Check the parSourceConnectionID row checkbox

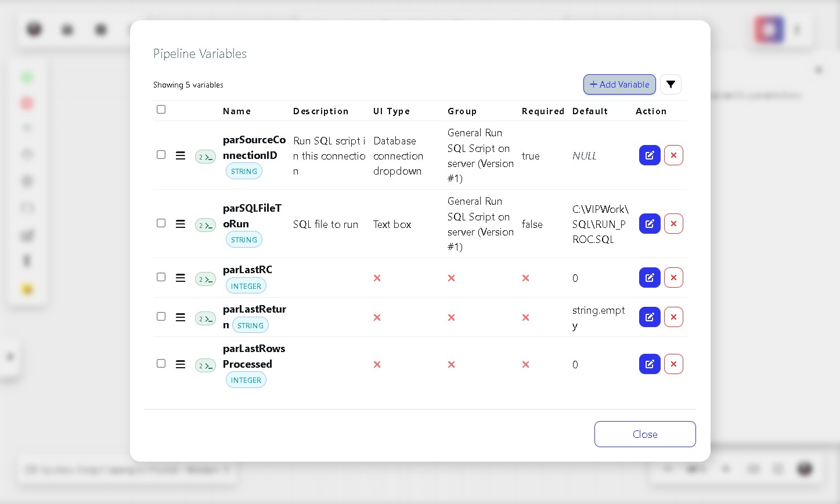pos(161,155)
